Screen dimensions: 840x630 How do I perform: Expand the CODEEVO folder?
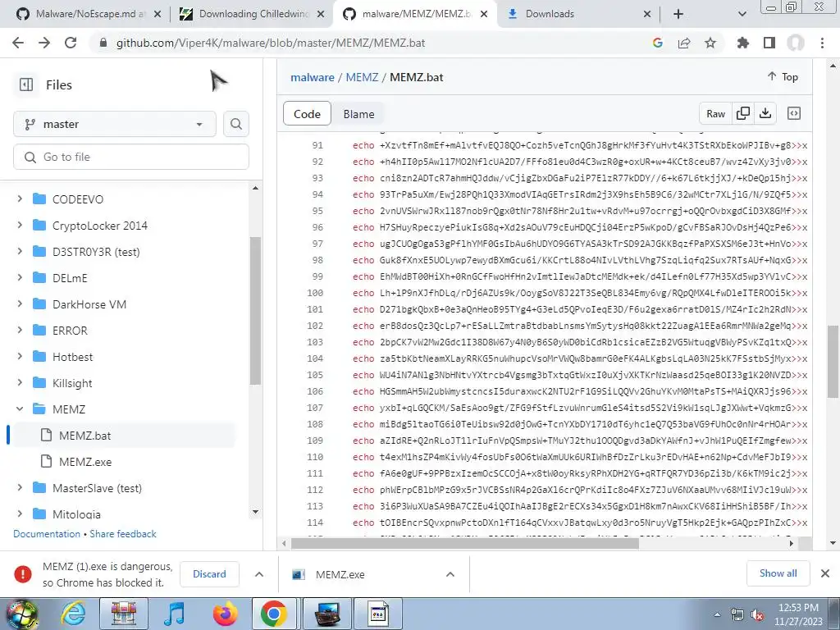click(20, 199)
